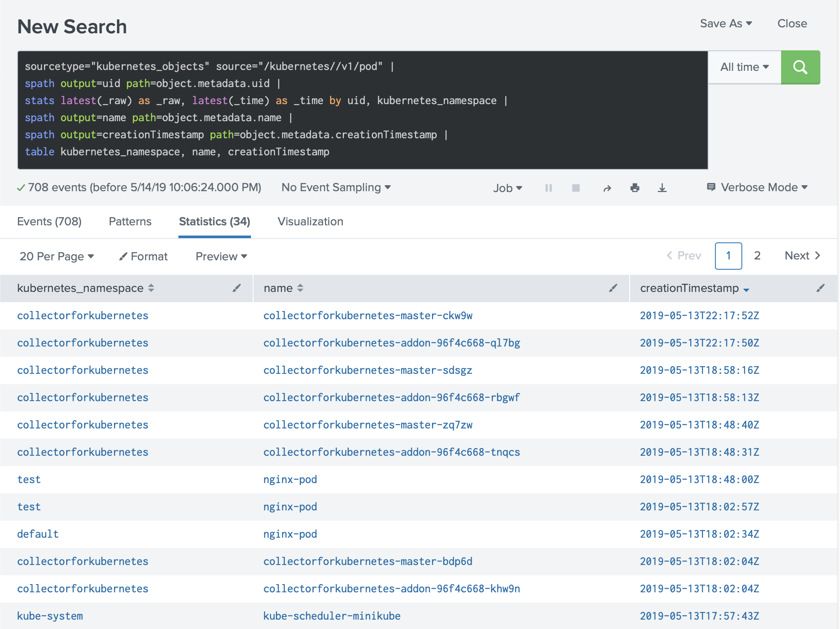Image resolution: width=840 pixels, height=629 pixels.
Task: Click the disabled Prev page link
Action: pos(684,256)
